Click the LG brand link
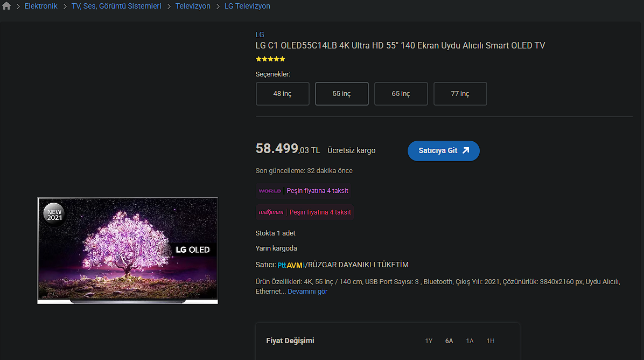The image size is (644, 360). pos(260,34)
